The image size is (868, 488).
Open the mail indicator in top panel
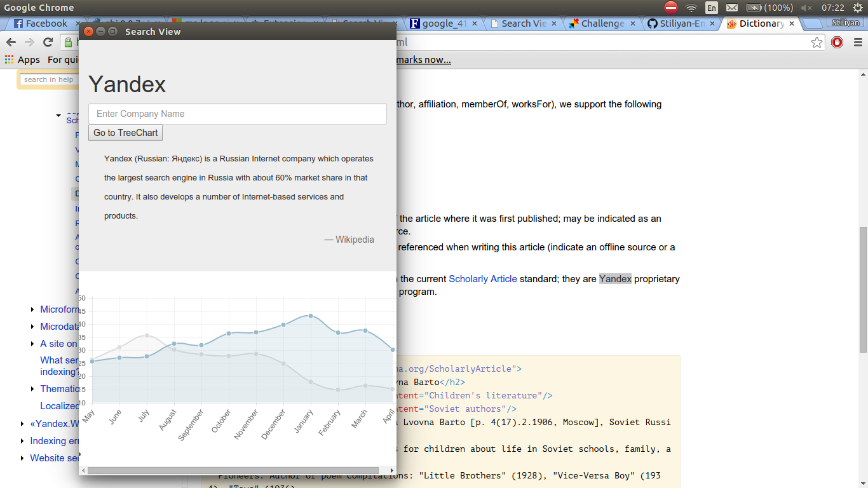732,8
